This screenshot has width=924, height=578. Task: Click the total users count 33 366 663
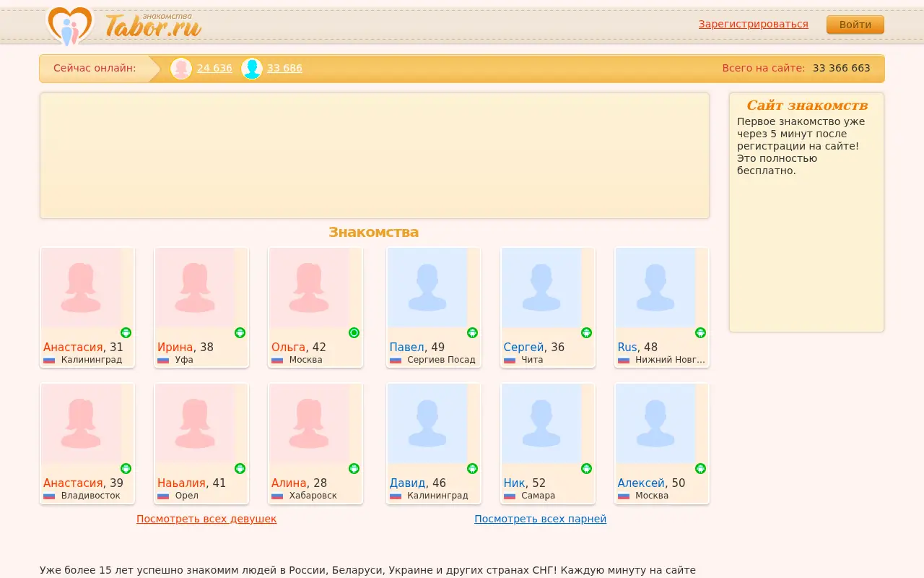[842, 69]
